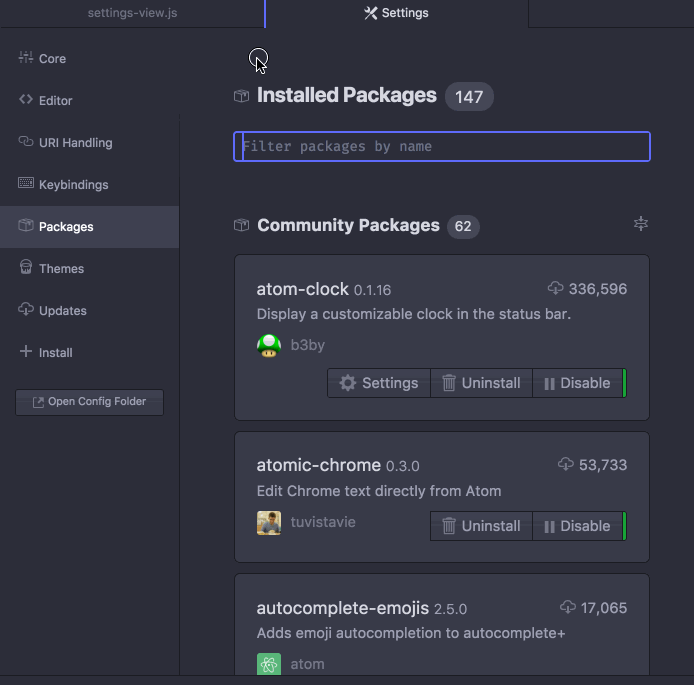694x685 pixels.
Task: Click the Editor code brackets icon
Action: pyautogui.click(x=26, y=100)
